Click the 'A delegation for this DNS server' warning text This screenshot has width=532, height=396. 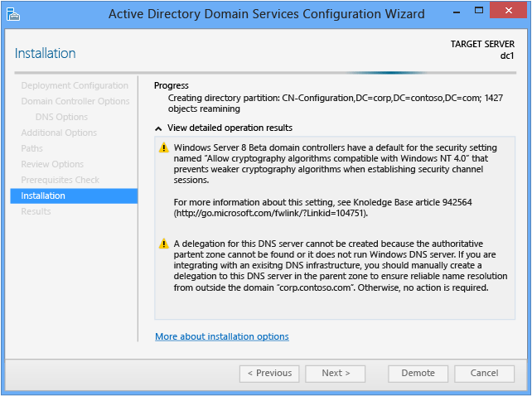(x=341, y=265)
